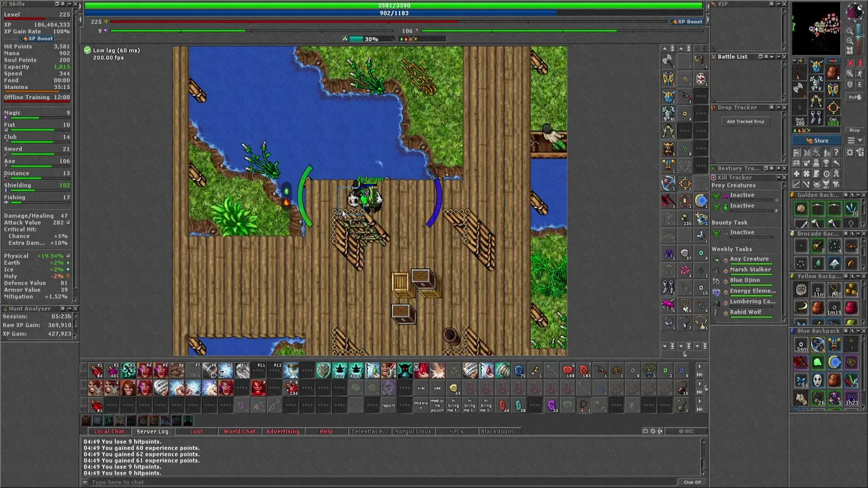Click the Chat Off button
The width and height of the screenshot is (868, 488).
coord(692,482)
